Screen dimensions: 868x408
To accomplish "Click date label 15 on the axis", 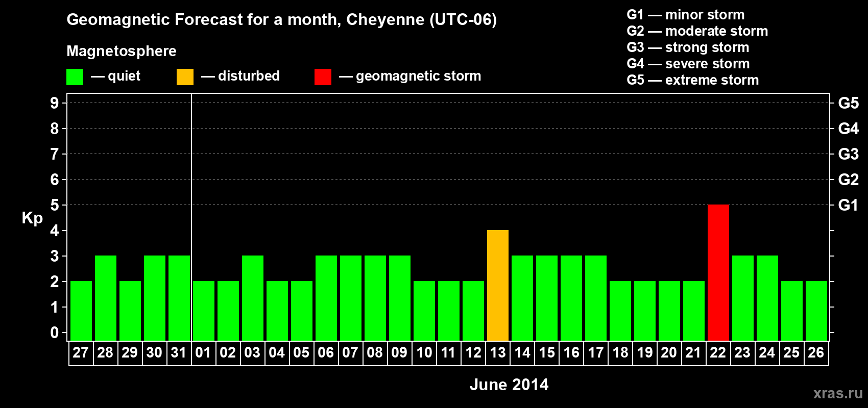I will coord(546,353).
